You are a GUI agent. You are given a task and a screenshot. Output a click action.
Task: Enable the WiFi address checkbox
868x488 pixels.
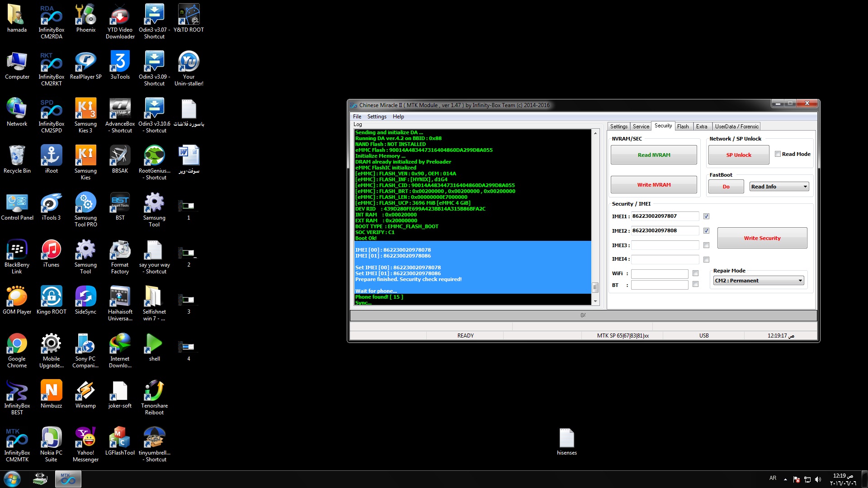(696, 273)
